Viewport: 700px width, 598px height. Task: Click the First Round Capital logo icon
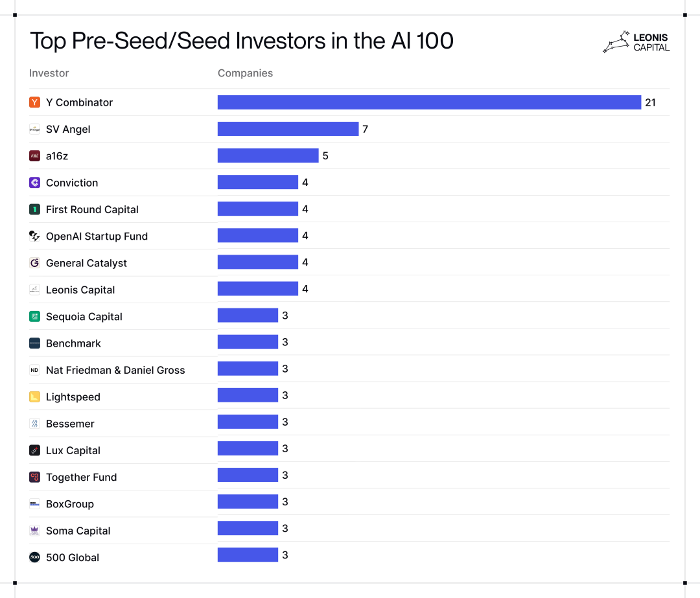34,209
